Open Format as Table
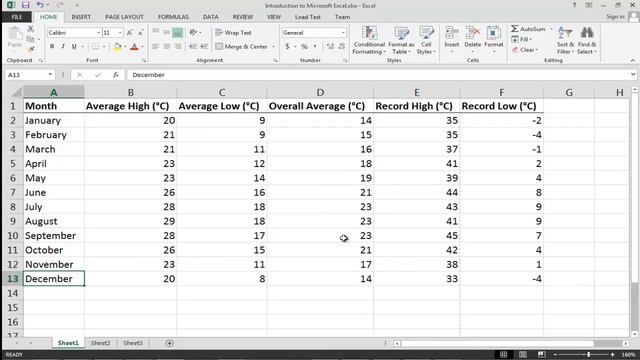This screenshot has height=360, width=640. (401, 40)
